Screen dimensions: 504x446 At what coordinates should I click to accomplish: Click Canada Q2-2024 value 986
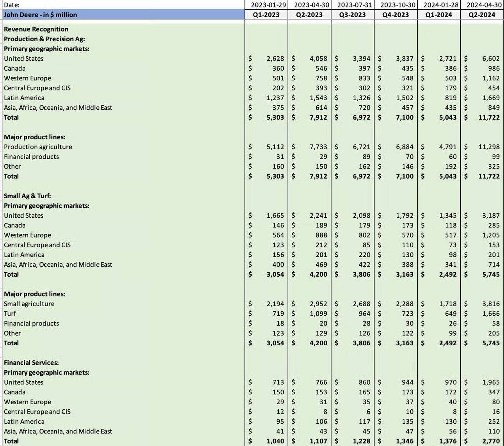pyautogui.click(x=494, y=68)
